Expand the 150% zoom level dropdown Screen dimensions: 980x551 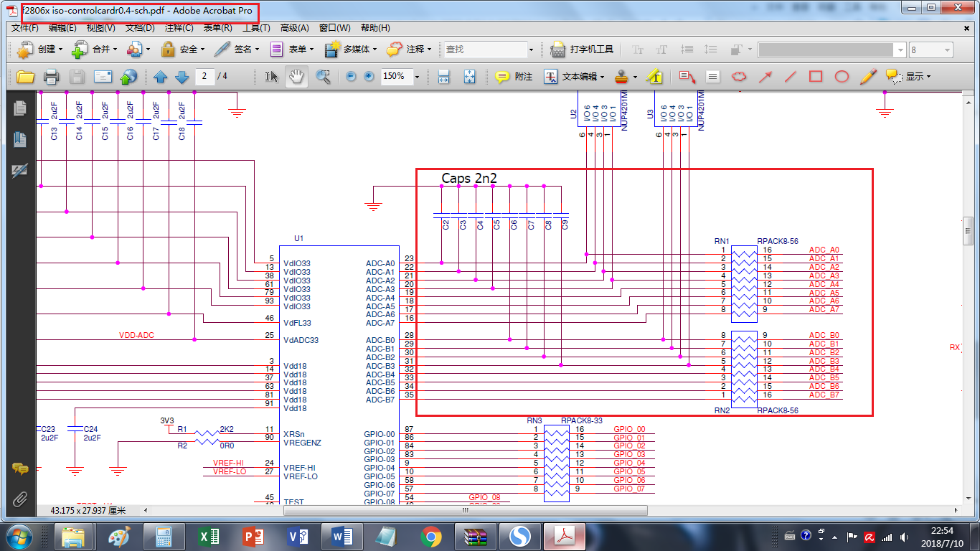click(x=417, y=77)
